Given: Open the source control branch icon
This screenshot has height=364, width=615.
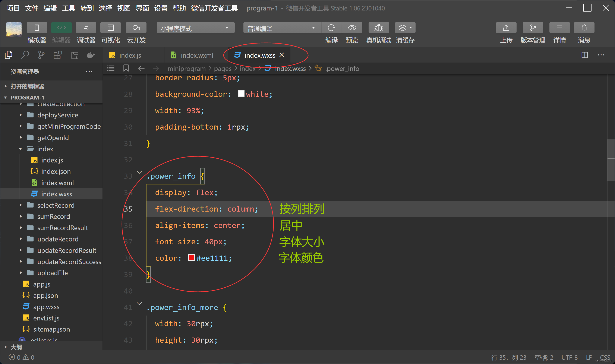Looking at the screenshot, I should click(41, 55).
